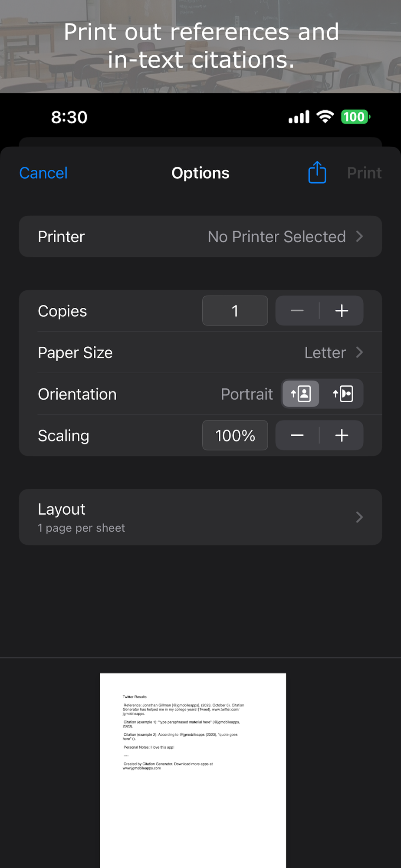Open the Printer selection row

(200, 237)
